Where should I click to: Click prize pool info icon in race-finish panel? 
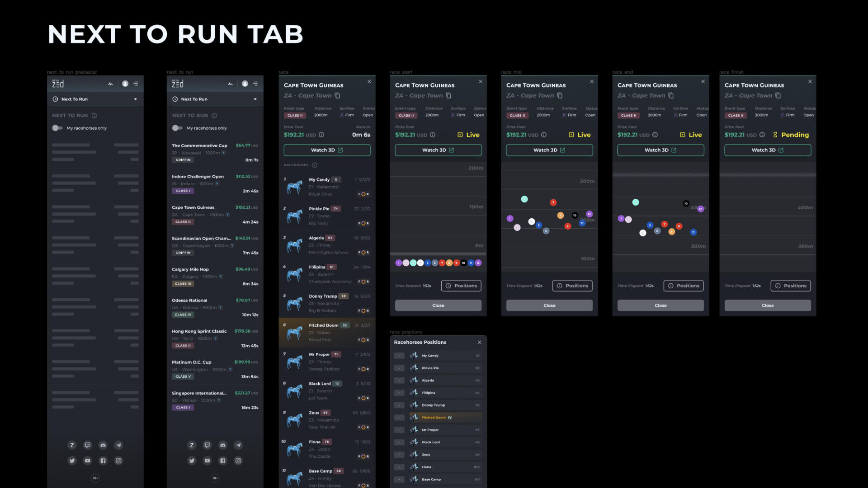click(x=762, y=135)
